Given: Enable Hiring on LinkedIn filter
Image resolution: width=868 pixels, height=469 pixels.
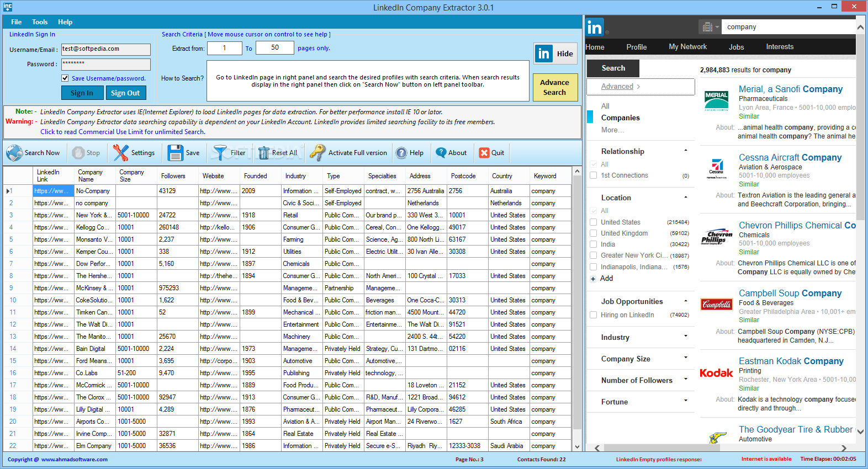Looking at the screenshot, I should pyautogui.click(x=594, y=315).
